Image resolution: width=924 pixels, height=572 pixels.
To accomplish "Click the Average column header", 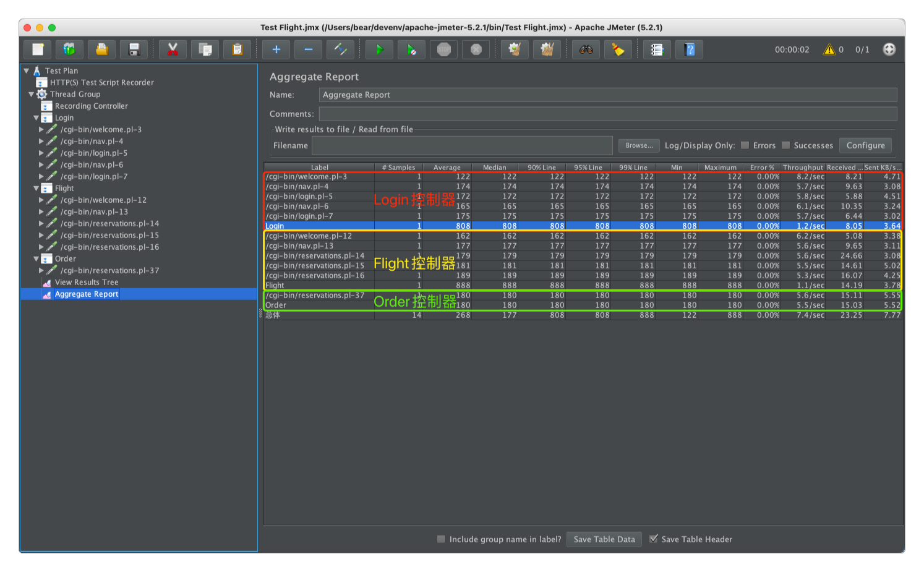I will (x=447, y=167).
